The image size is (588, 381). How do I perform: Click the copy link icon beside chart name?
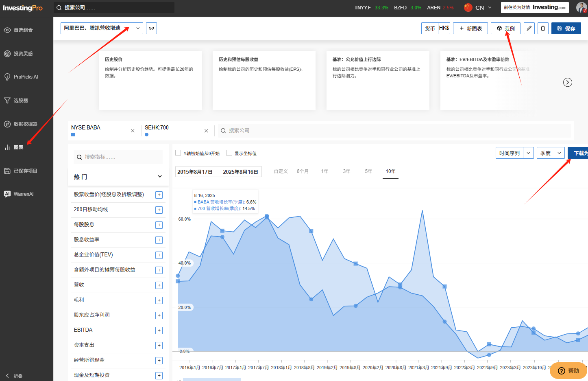pos(151,28)
